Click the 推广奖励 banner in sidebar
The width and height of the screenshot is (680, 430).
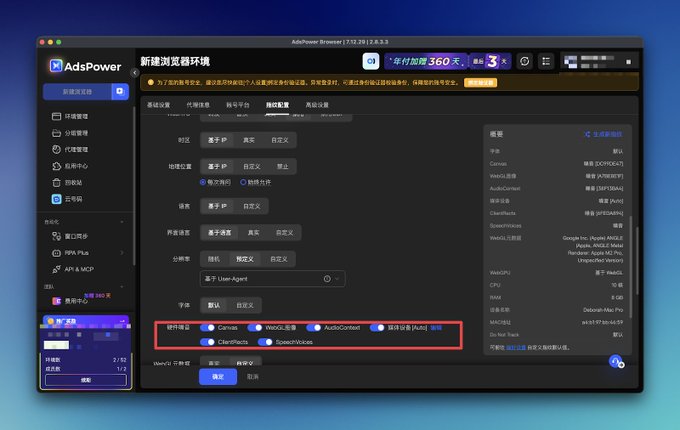86,321
